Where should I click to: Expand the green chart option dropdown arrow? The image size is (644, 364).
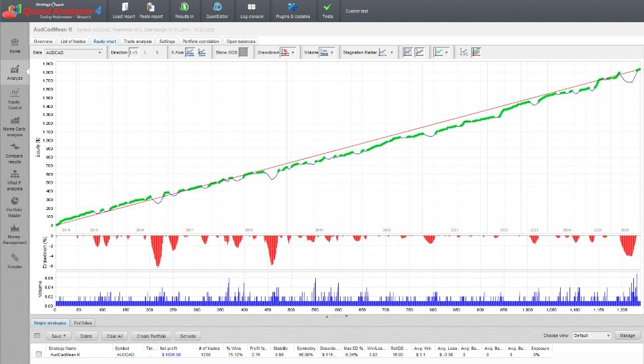coord(447,52)
